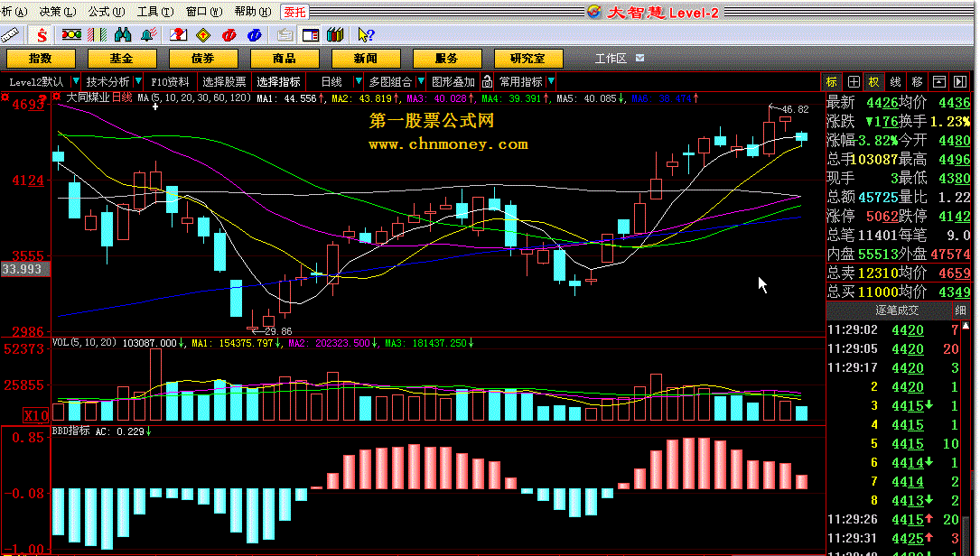Viewport: 980px width, 556px height.
Task: Click the 工作区 workspace label
Action: tap(611, 58)
